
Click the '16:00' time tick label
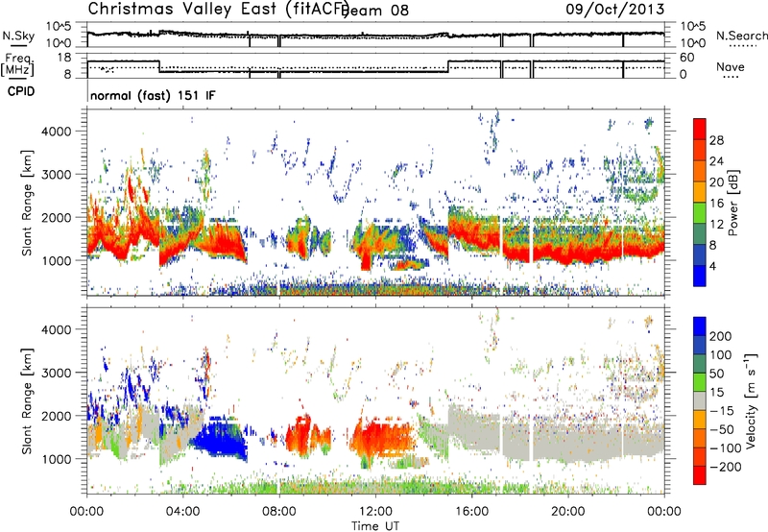(x=471, y=511)
